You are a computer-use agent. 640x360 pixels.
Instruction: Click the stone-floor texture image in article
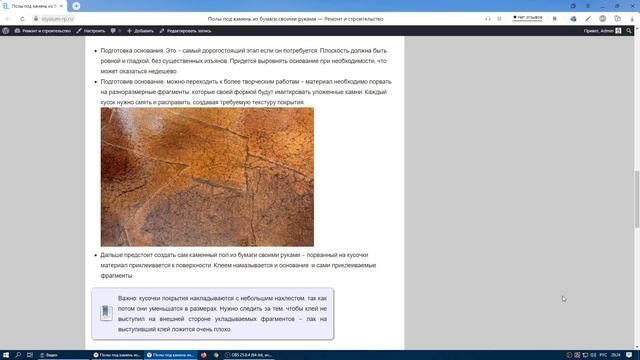click(207, 177)
